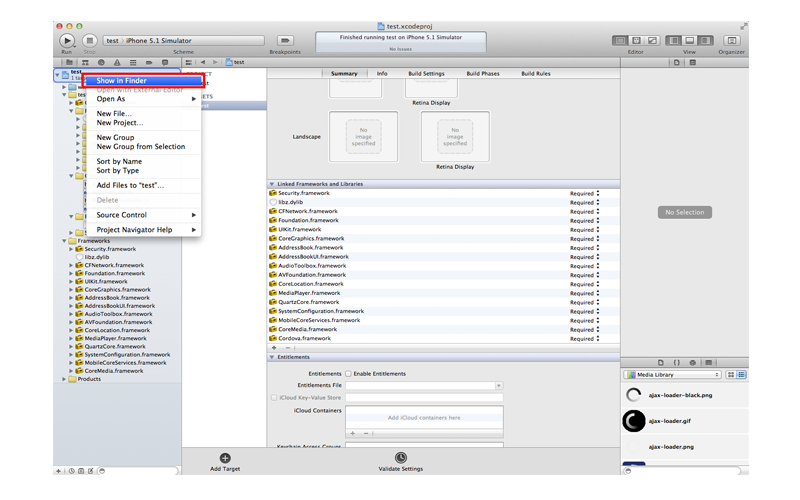Open the Media Library dropdown
800x500 pixels.
tap(672, 375)
